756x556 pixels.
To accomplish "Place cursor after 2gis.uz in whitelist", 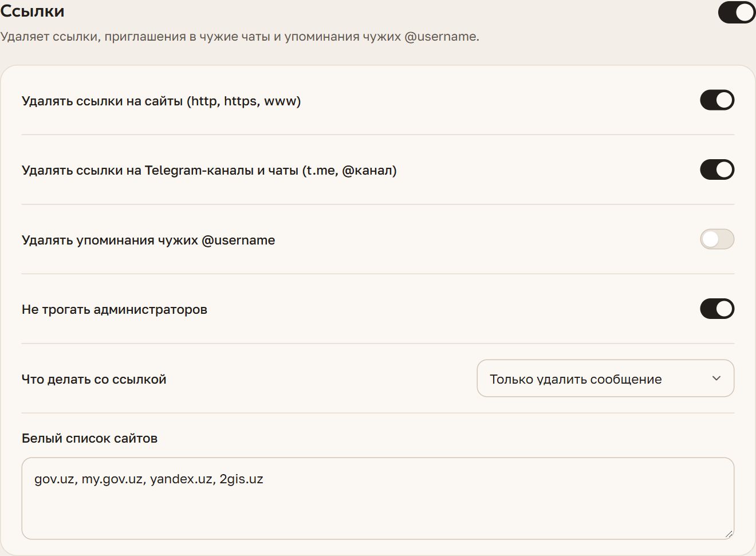I will (x=264, y=479).
